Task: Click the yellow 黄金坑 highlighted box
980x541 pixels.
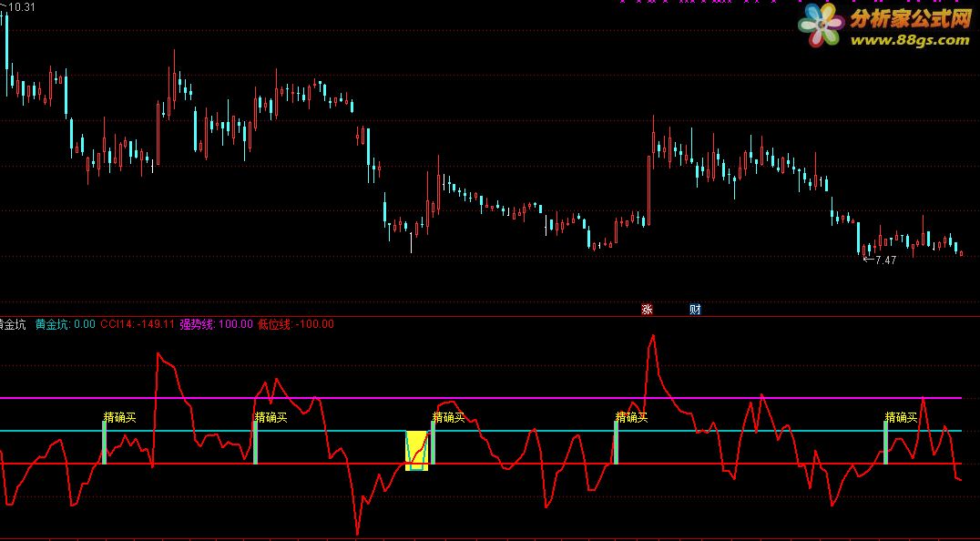Action: (x=417, y=451)
